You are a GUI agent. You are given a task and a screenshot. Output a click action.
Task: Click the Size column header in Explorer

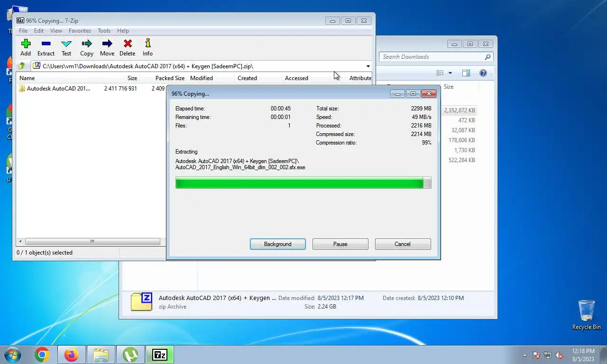(x=449, y=87)
